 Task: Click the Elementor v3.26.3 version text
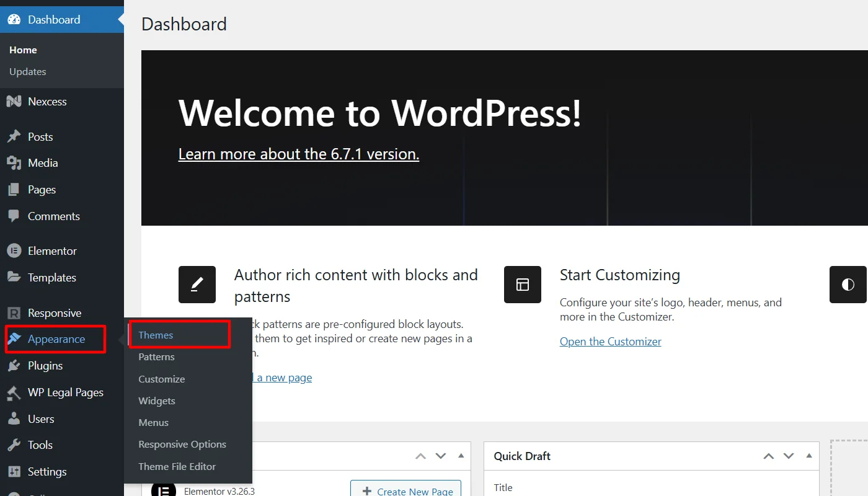click(x=219, y=491)
